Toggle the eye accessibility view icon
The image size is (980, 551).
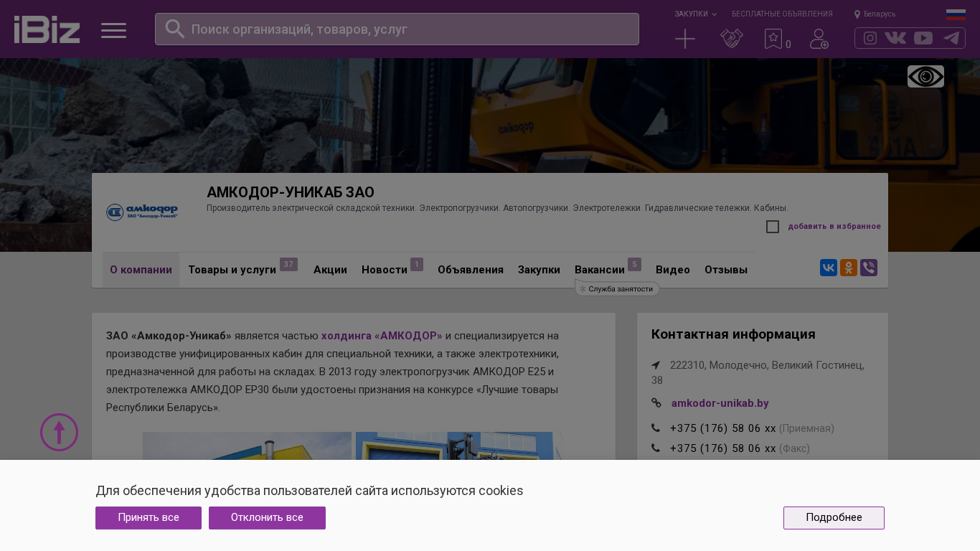coord(925,77)
